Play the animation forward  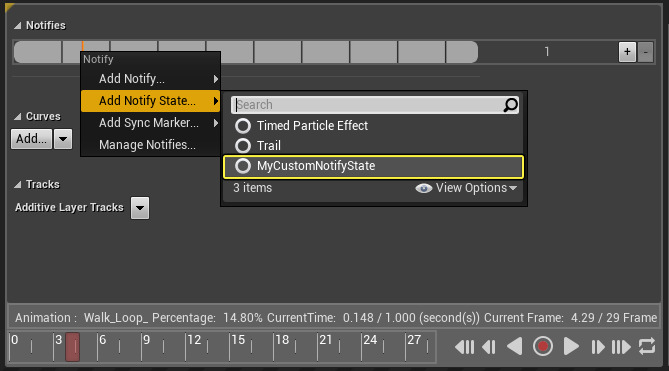pyautogui.click(x=571, y=347)
